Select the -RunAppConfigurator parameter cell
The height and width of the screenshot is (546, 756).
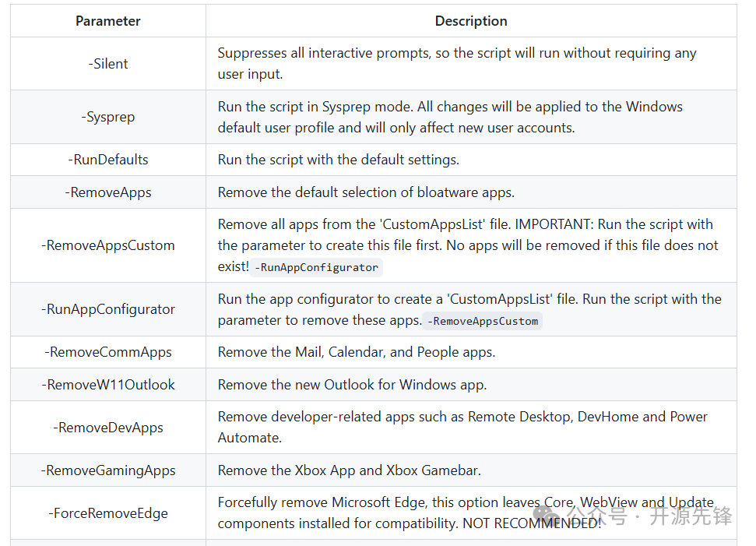point(108,309)
